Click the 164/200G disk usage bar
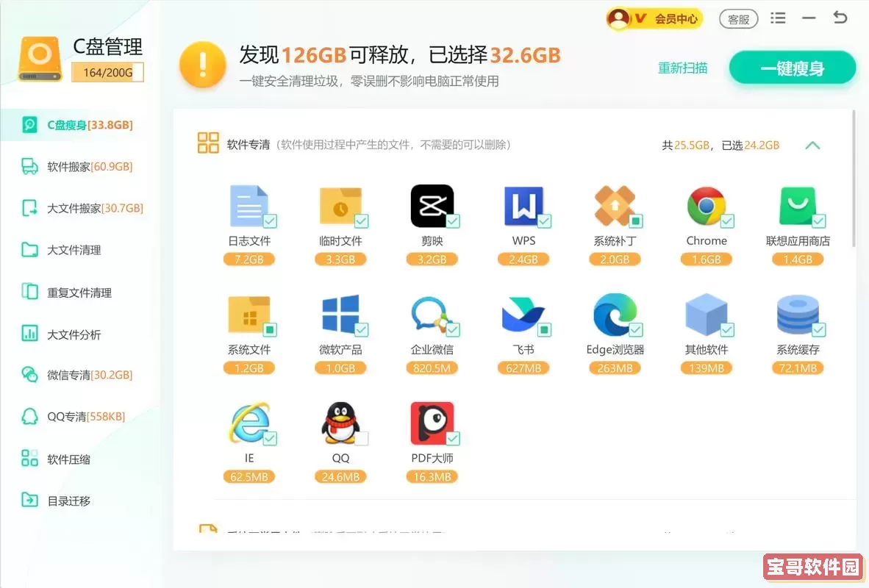This screenshot has height=588, width=869. pyautogui.click(x=107, y=73)
